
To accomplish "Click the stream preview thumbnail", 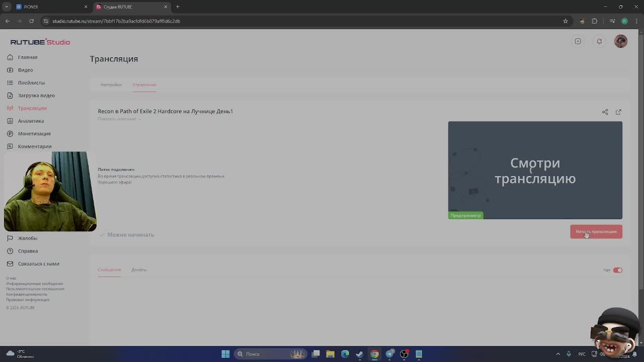I will [x=535, y=170].
